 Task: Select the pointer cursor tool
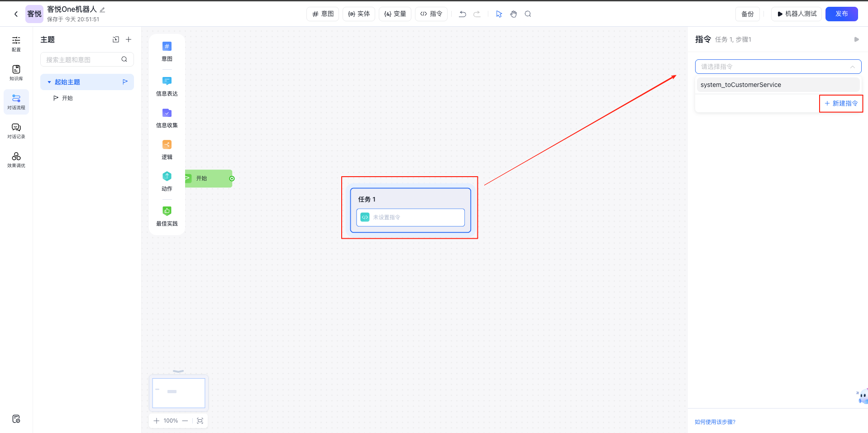point(499,14)
